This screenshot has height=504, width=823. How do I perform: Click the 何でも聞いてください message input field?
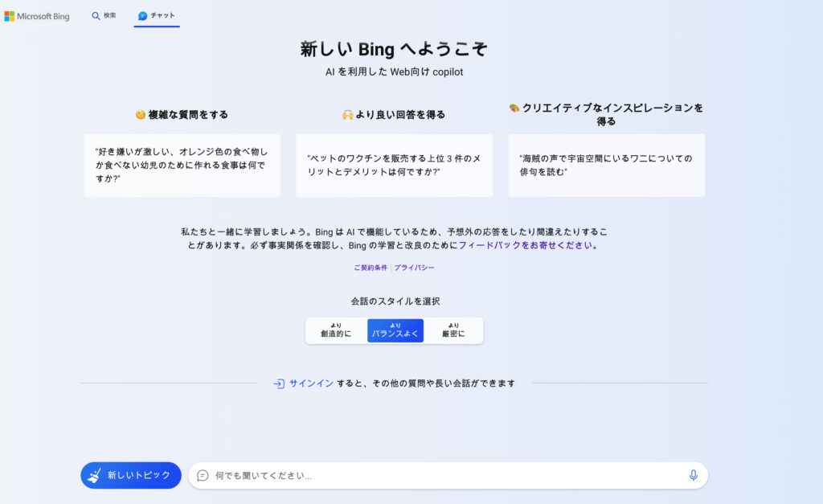pos(448,475)
